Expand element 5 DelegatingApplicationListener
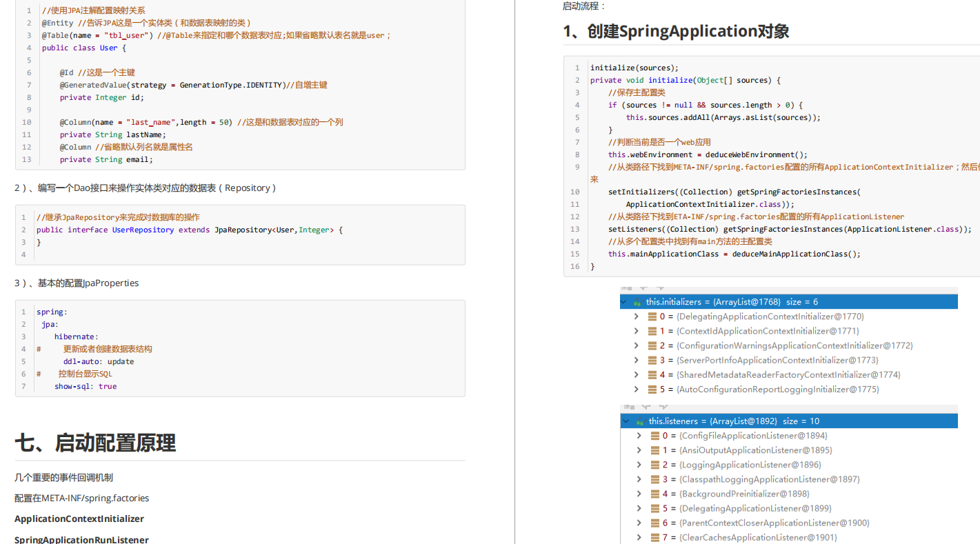The image size is (980, 544). coord(639,508)
